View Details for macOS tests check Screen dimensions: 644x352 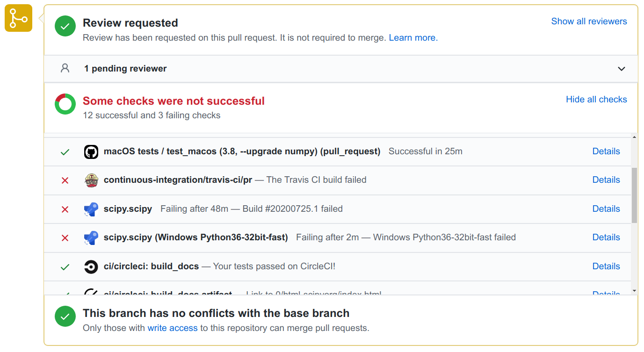(606, 151)
